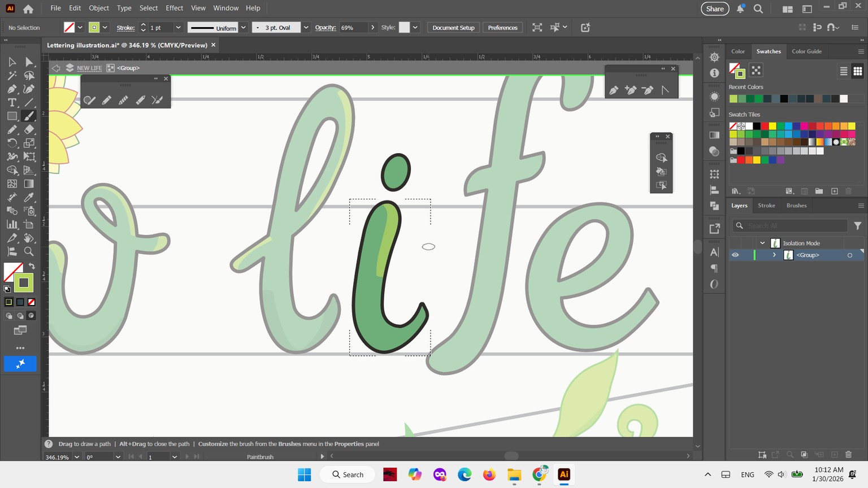Screen dimensions: 868x488
Task: Select the Pen tool in the toolbox
Action: tap(12, 89)
